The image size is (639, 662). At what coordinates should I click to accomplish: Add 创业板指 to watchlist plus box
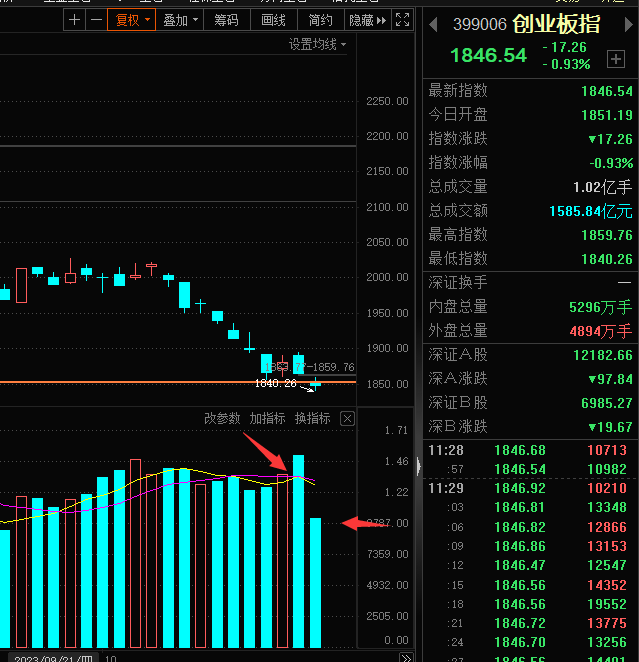616,59
